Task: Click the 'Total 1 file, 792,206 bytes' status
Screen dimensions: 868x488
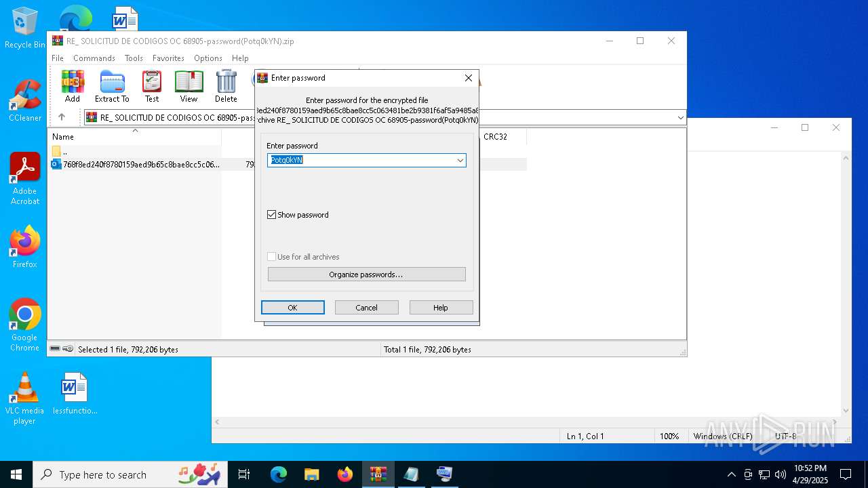Action: point(427,350)
